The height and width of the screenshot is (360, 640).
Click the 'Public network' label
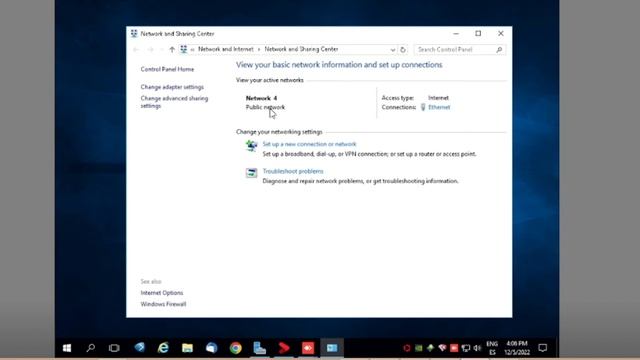265,107
